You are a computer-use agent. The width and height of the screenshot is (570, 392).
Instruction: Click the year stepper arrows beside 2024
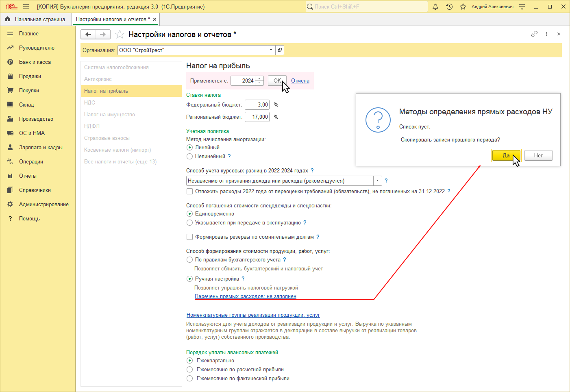click(x=259, y=81)
